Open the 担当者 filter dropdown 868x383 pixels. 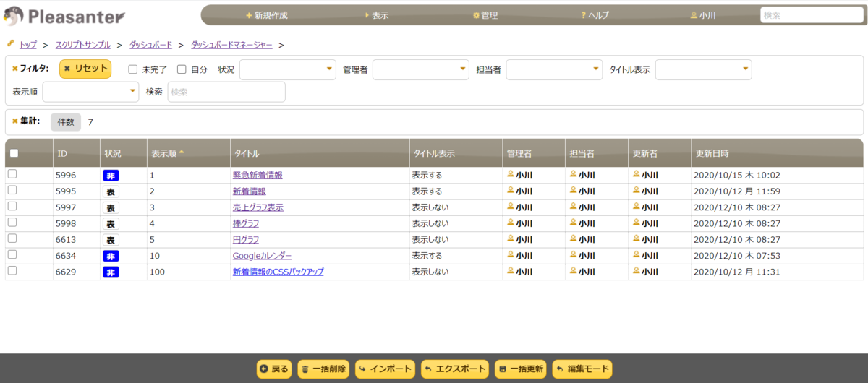pyautogui.click(x=554, y=69)
